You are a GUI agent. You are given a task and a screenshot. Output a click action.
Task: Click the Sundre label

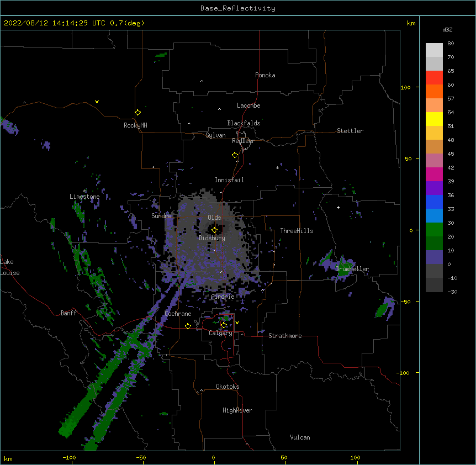tap(161, 216)
